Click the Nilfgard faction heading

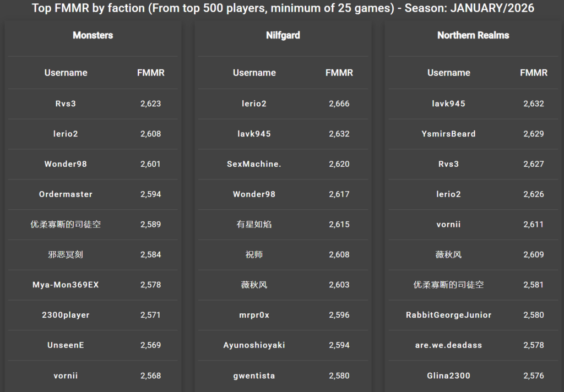283,35
